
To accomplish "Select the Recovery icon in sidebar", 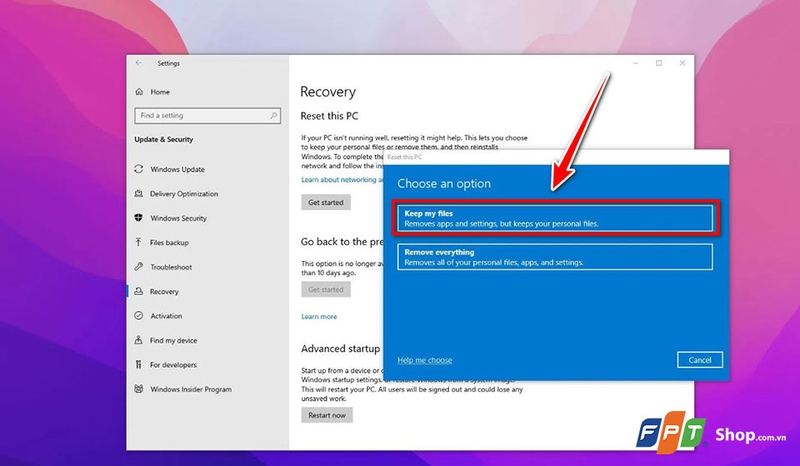I will (139, 291).
